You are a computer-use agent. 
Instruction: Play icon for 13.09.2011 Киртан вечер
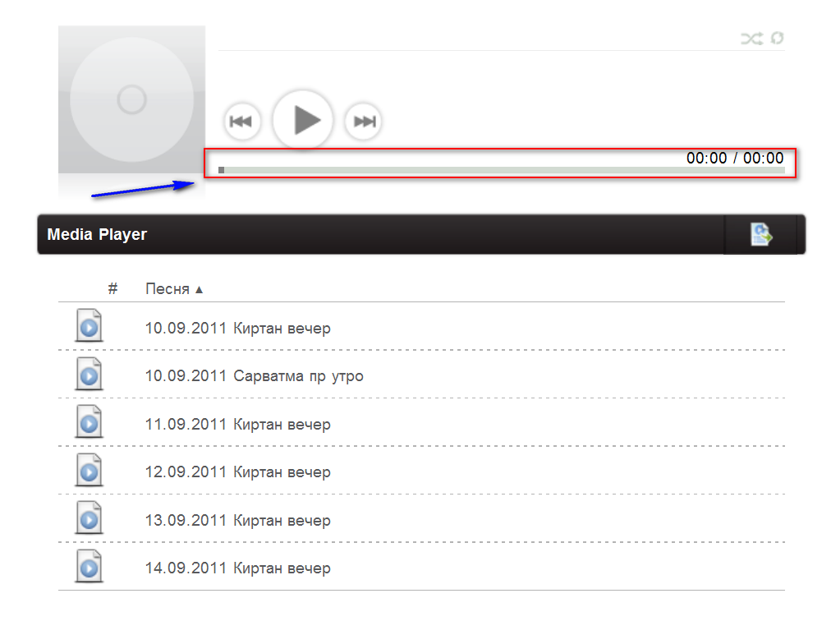click(x=89, y=517)
